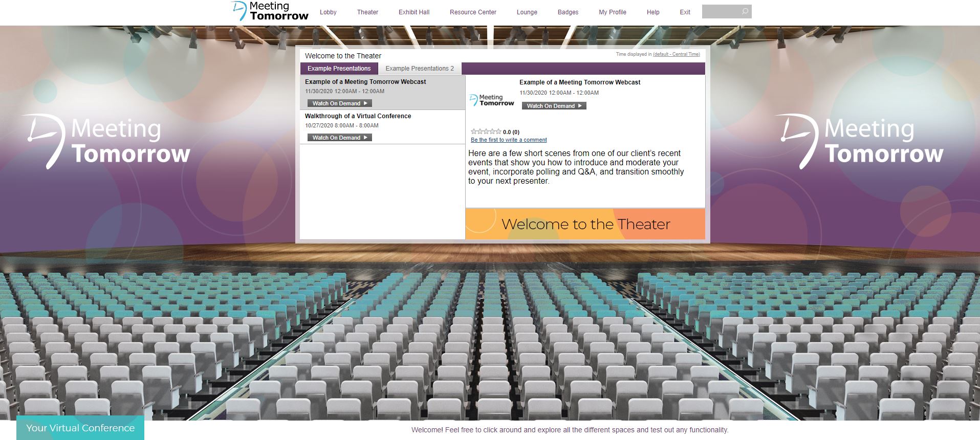This screenshot has height=440, width=980.
Task: Click 'Be the first to write a comment'
Action: coord(509,140)
